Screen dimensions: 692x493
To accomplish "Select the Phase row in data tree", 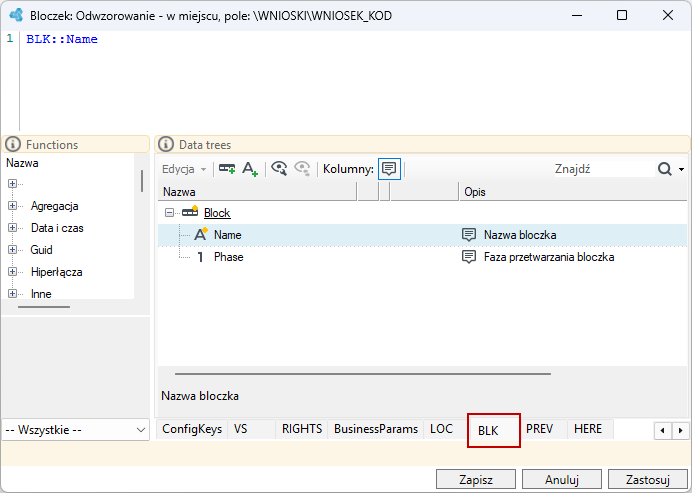I will point(422,257).
